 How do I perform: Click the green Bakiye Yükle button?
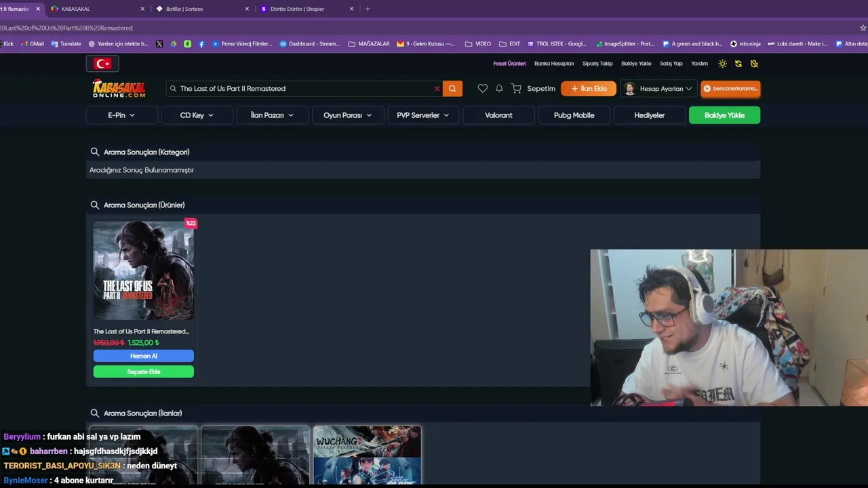[724, 115]
